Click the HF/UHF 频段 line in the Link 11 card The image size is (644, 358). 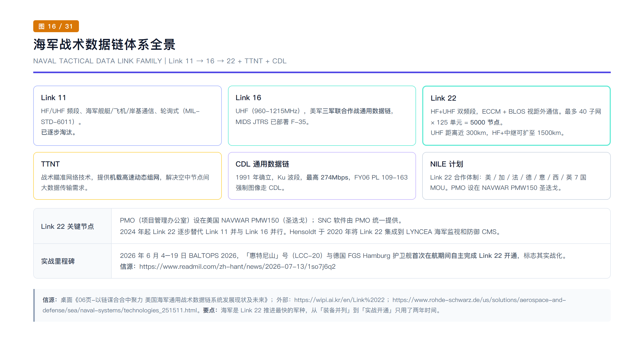click(x=120, y=111)
